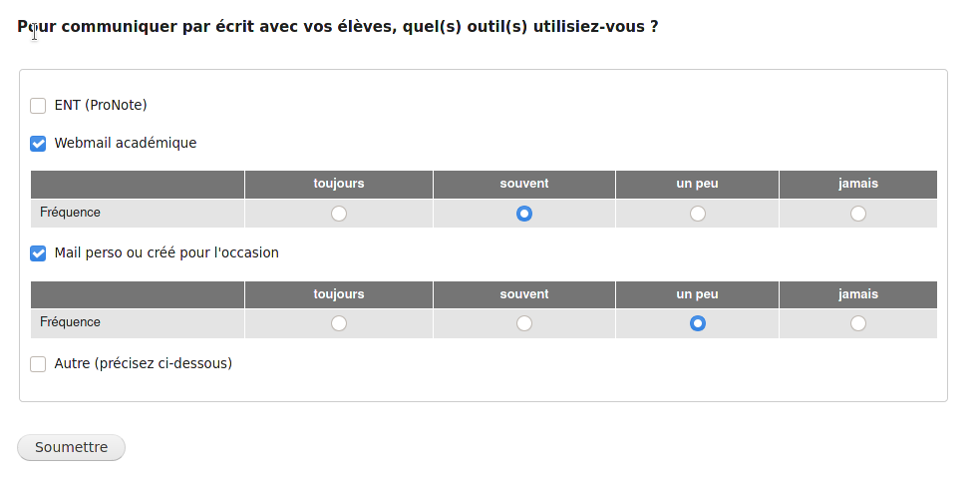Select 'jamais' frequency for Mail perso
Screen dimensions: 980x486
(x=858, y=323)
